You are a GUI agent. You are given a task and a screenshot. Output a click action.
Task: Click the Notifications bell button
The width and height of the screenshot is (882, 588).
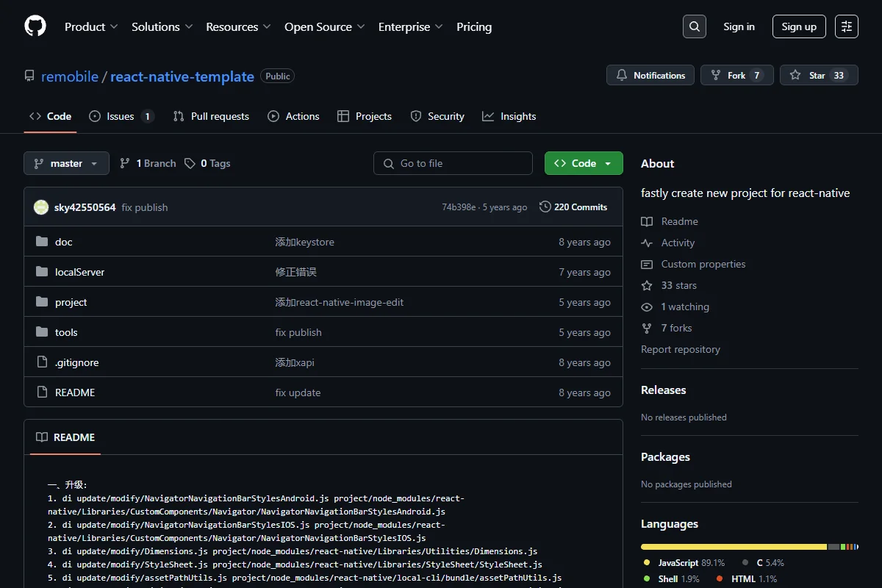(650, 75)
